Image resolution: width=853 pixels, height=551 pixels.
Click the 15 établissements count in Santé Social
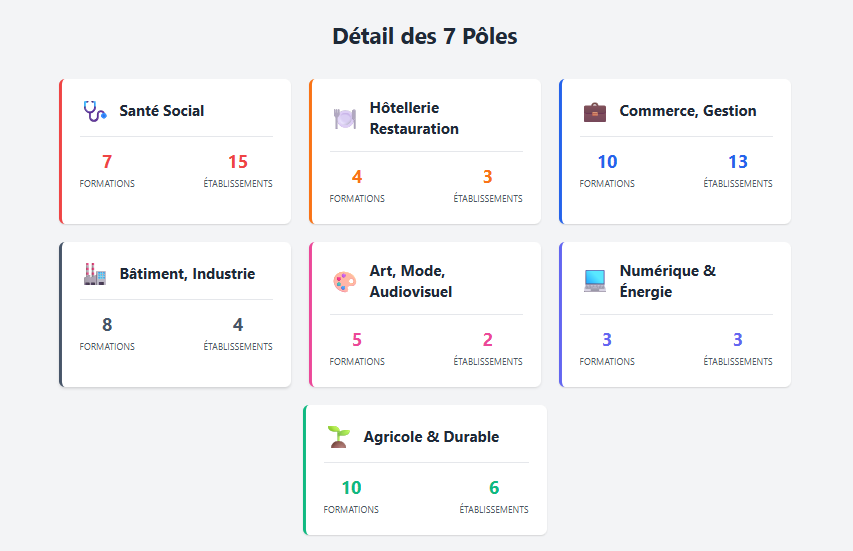(238, 162)
